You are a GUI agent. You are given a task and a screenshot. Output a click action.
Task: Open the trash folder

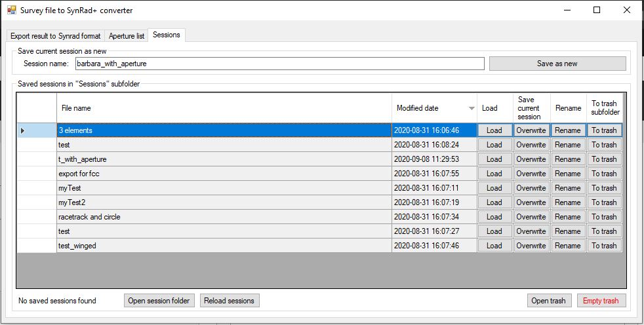pos(548,301)
